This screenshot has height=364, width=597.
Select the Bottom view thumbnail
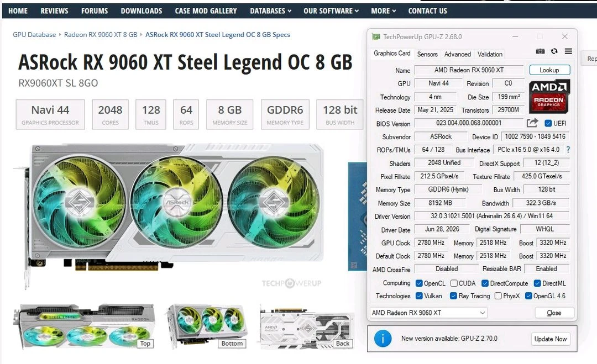(x=206, y=326)
